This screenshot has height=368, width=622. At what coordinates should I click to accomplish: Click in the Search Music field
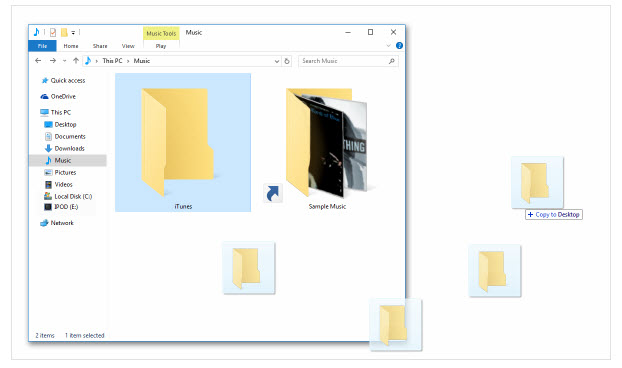pos(344,61)
